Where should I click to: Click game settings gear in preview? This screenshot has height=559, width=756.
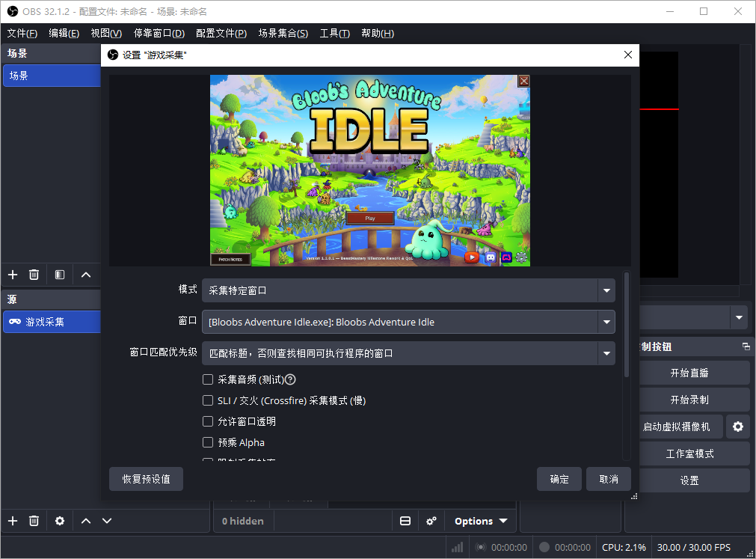pyautogui.click(x=522, y=257)
